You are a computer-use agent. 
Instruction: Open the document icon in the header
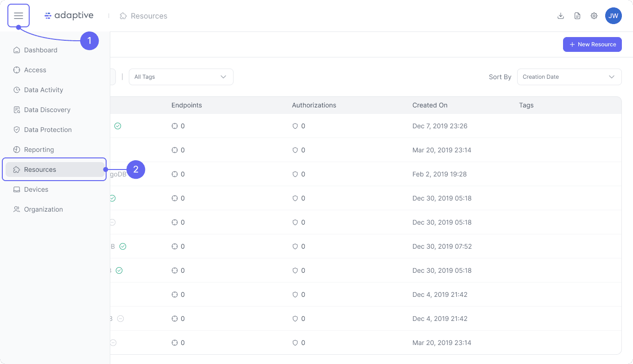point(577,16)
